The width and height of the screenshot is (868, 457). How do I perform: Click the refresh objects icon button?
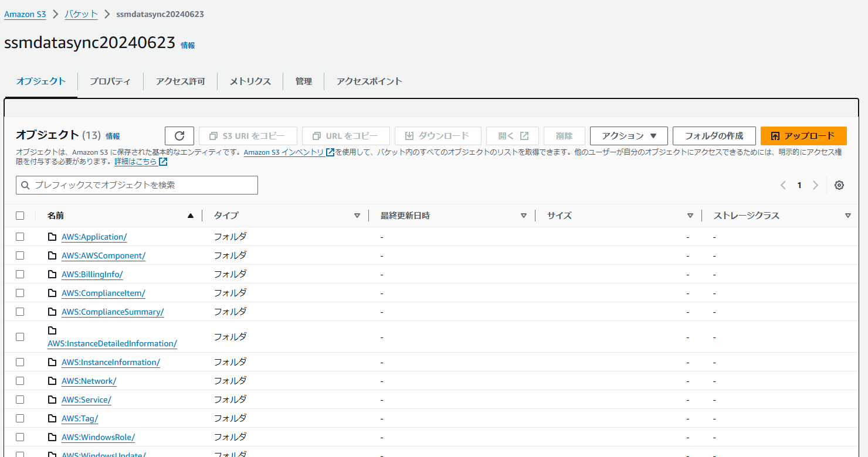pos(179,136)
